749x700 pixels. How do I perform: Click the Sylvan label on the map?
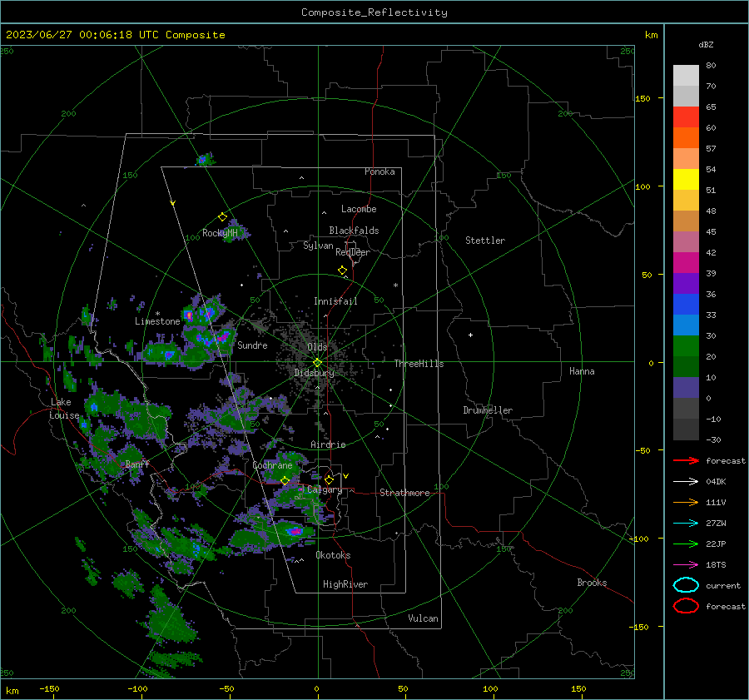[x=318, y=246]
